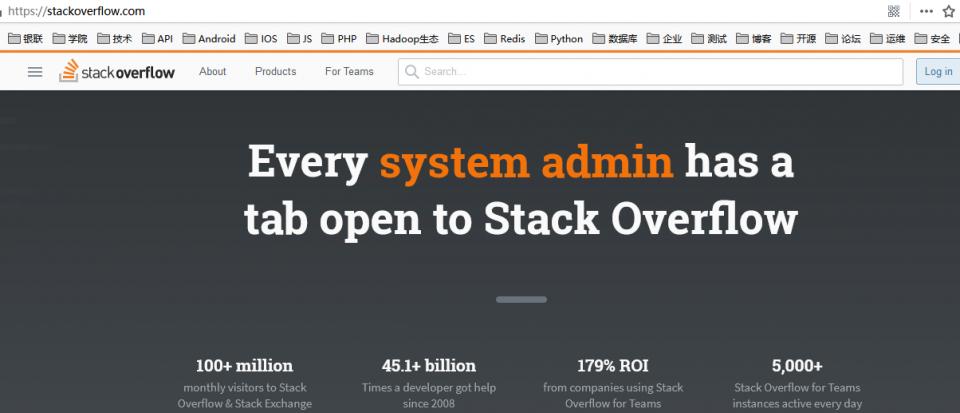Click the Log in button
Image resolution: width=960 pixels, height=413 pixels.
(938, 72)
